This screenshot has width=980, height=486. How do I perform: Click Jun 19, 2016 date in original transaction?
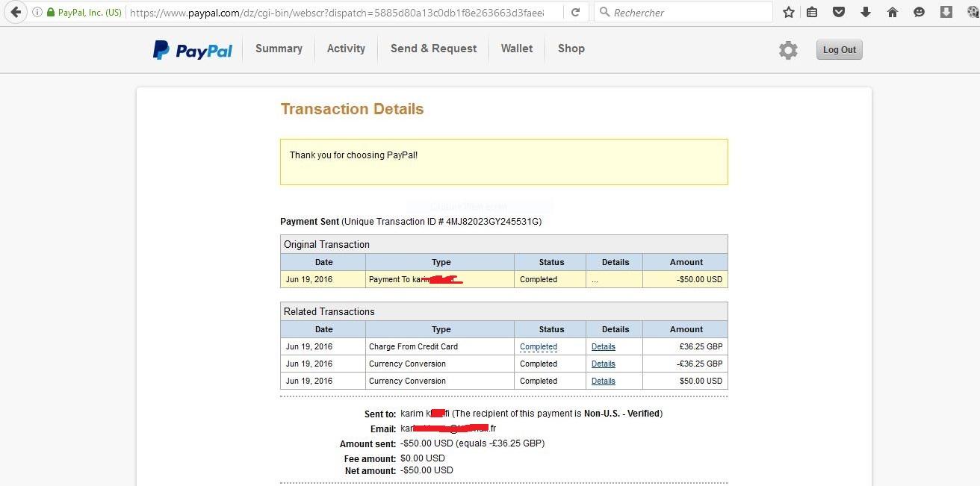[x=309, y=279]
